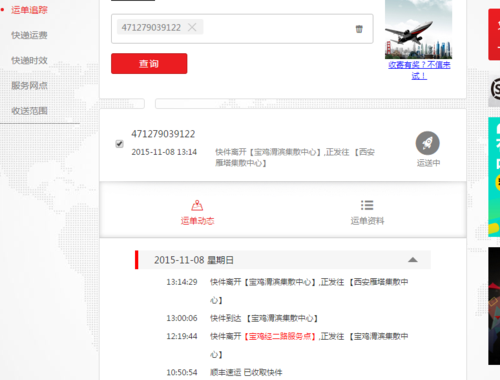Uncheck the waybill 471279039122 checkbox

(119, 144)
